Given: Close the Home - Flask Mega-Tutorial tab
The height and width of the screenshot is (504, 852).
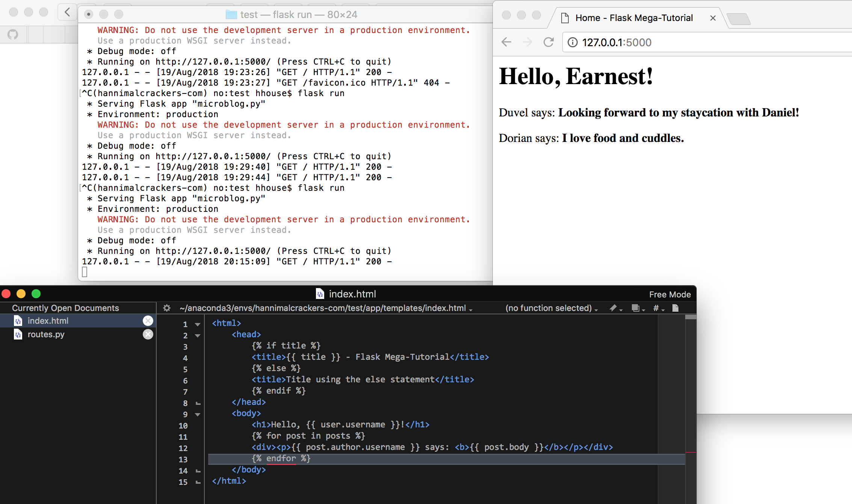Looking at the screenshot, I should tap(713, 18).
